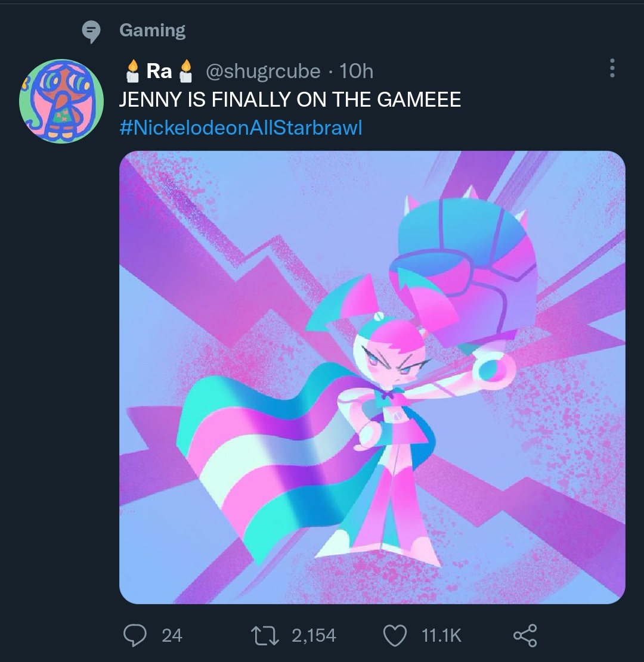Click the Gaming topic speech-bubble icon
Image resolution: width=644 pixels, height=662 pixels.
click(x=91, y=32)
